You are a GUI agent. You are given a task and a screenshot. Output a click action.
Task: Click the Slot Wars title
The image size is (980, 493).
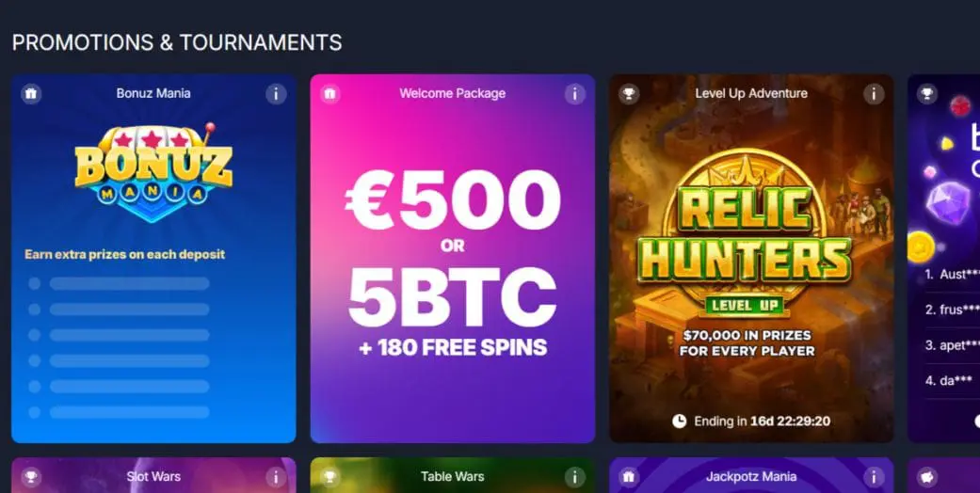(x=153, y=477)
